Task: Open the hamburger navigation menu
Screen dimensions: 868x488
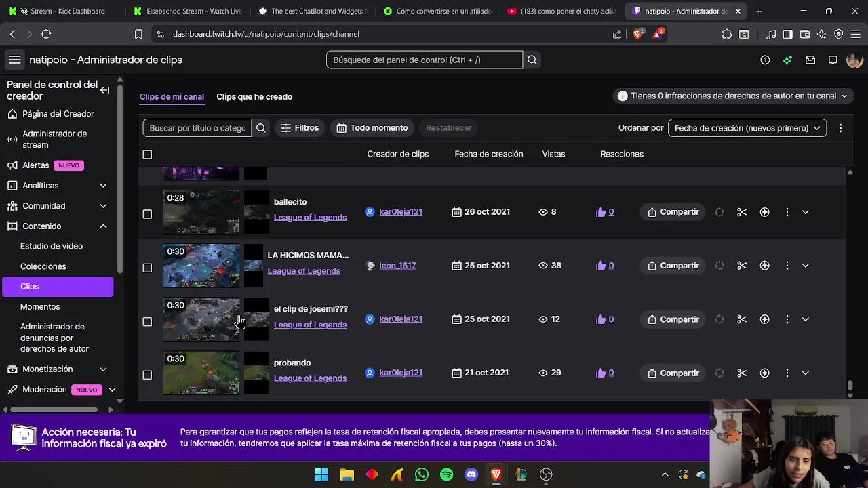Action: pyautogui.click(x=14, y=60)
